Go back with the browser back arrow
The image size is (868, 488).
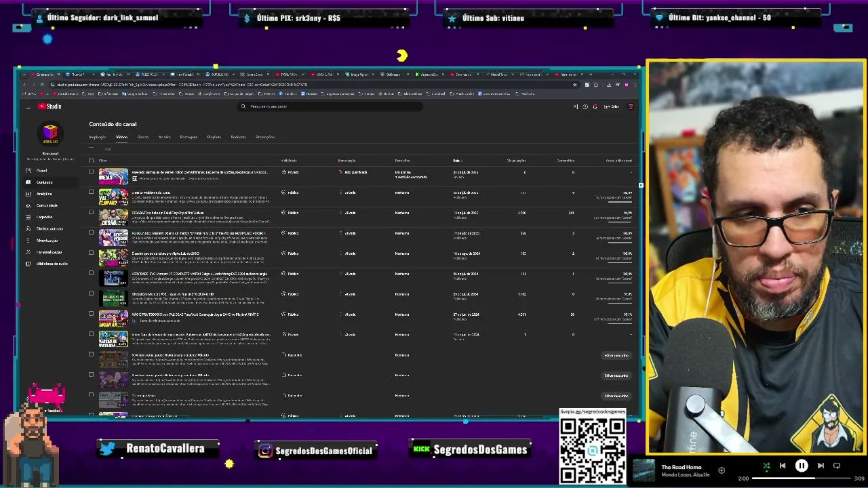tap(24, 85)
